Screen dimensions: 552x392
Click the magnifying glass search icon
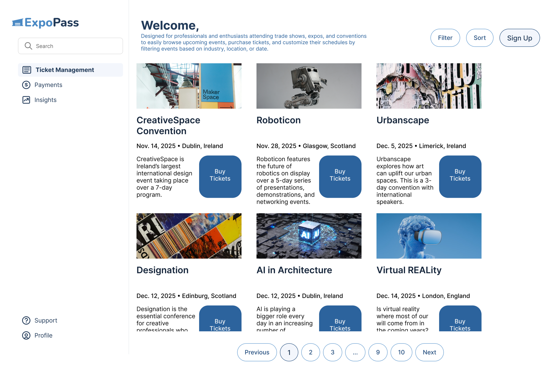point(28,46)
